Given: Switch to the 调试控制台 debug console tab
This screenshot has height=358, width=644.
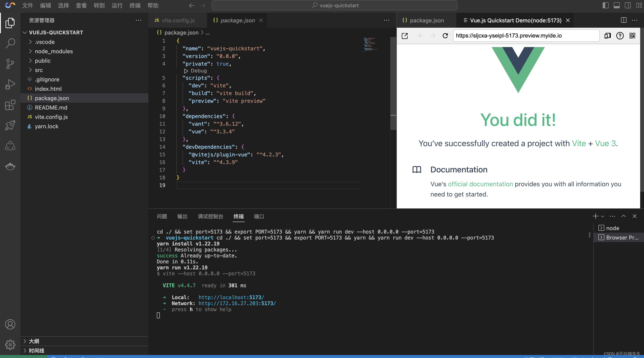Looking at the screenshot, I should pyautogui.click(x=211, y=216).
